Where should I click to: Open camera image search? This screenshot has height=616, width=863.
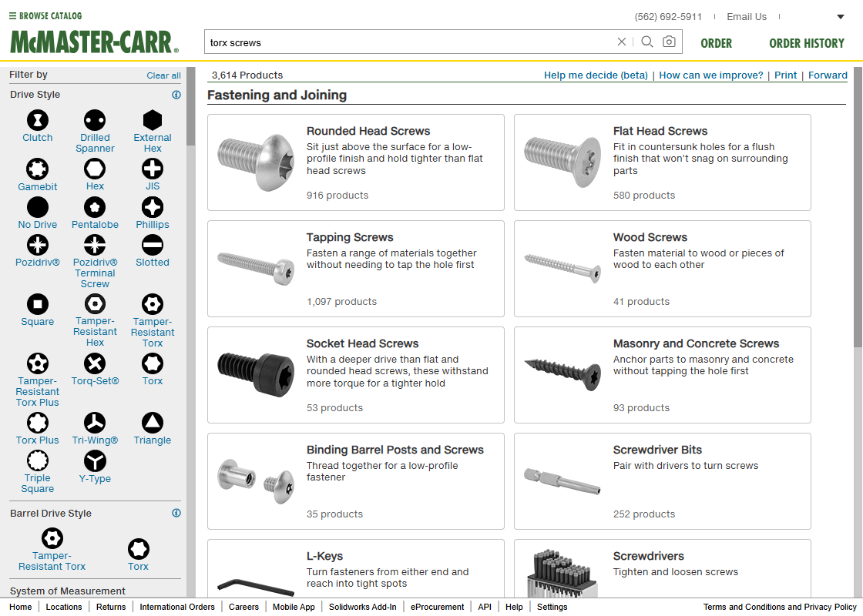coord(669,42)
